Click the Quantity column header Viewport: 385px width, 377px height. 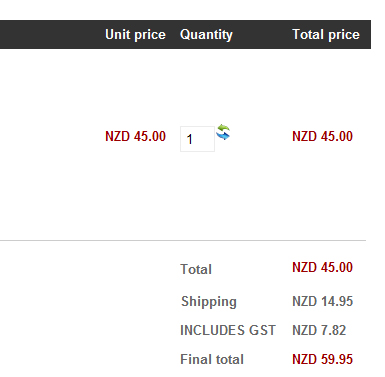[206, 35]
